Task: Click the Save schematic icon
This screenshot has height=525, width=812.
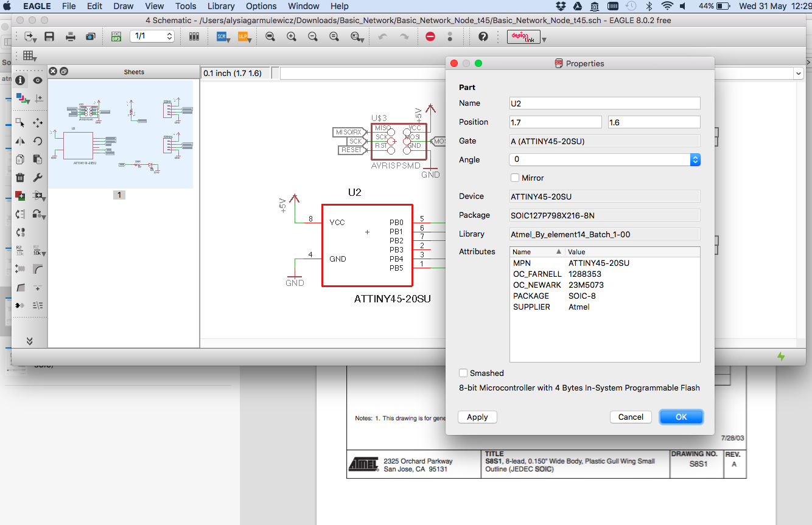Action: 49,37
